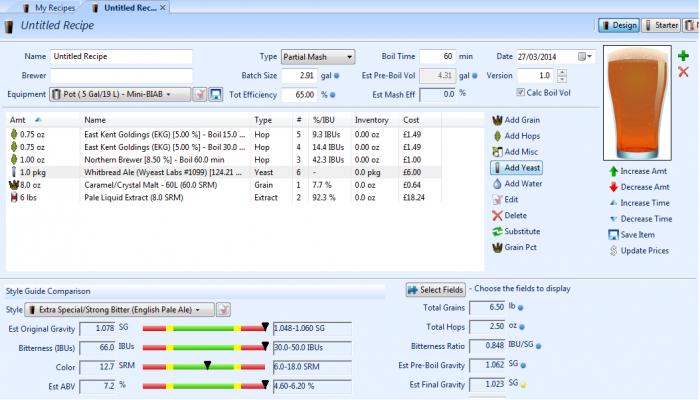700x400 pixels.
Task: Sort ingredients by Amt column header
Action: (x=25, y=120)
